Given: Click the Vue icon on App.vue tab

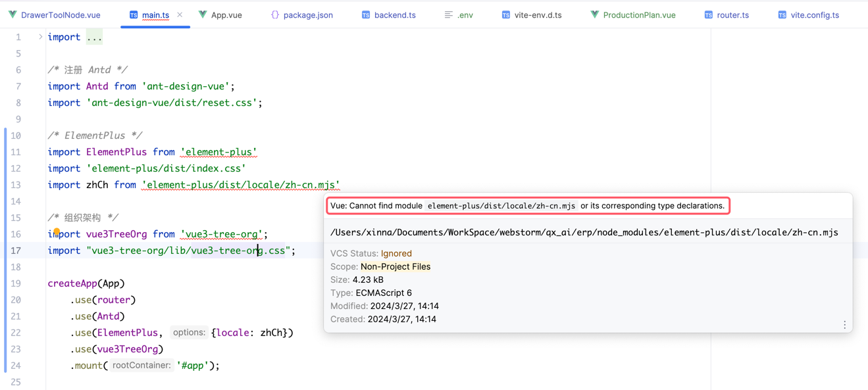Looking at the screenshot, I should point(203,14).
